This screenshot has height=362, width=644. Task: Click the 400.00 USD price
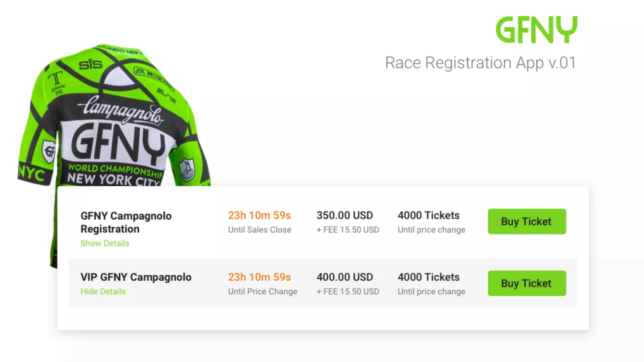coord(345,277)
